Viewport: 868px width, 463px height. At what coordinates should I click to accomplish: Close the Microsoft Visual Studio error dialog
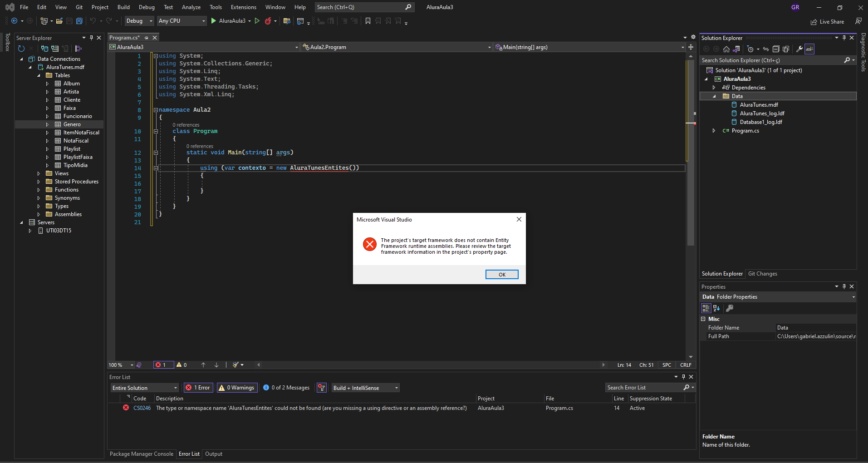519,219
